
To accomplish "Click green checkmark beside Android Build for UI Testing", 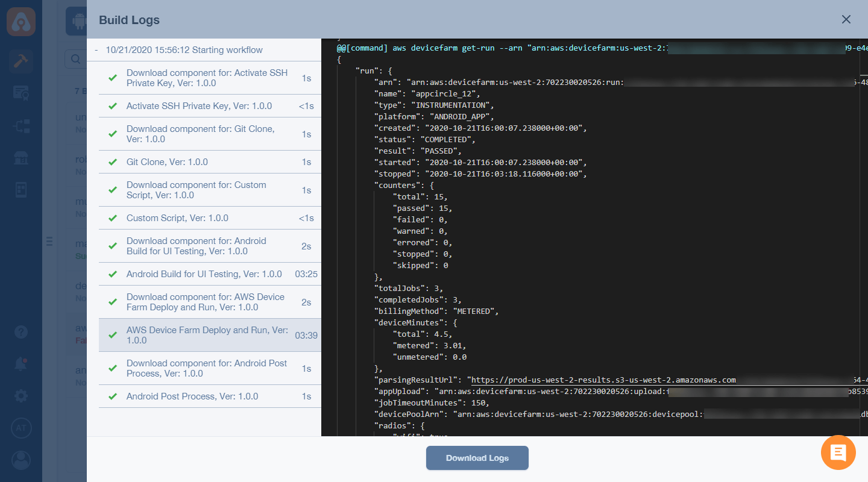I will tap(112, 274).
